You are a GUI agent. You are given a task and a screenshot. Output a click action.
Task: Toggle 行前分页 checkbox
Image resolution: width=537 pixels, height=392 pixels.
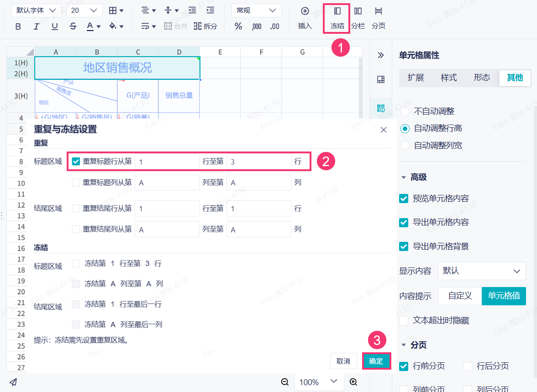point(404,366)
